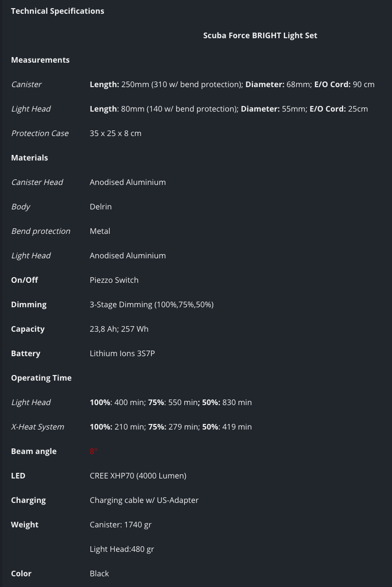This screenshot has width=392, height=587.
Task: Click Charging cable w/ US-Adapter text
Action: tap(144, 500)
